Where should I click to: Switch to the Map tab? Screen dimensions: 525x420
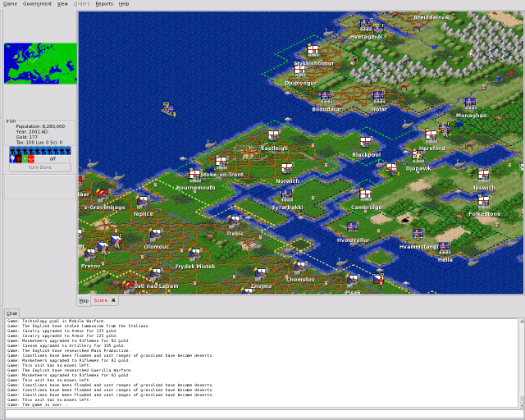(84, 301)
